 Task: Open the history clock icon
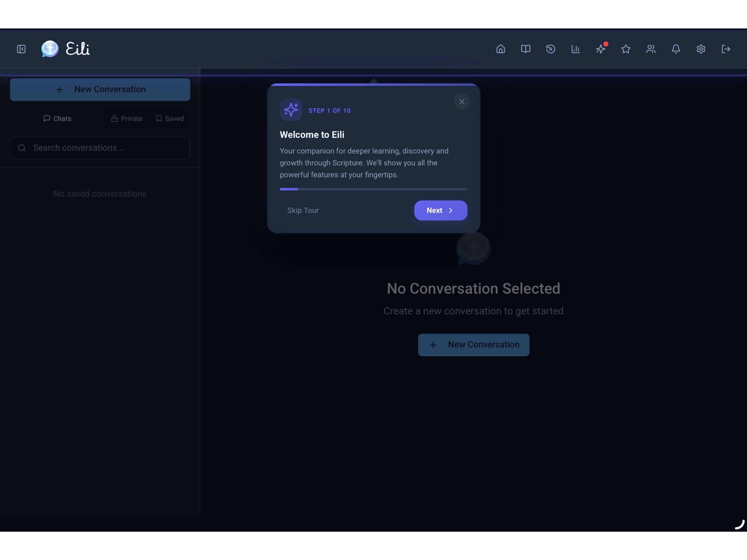click(550, 49)
